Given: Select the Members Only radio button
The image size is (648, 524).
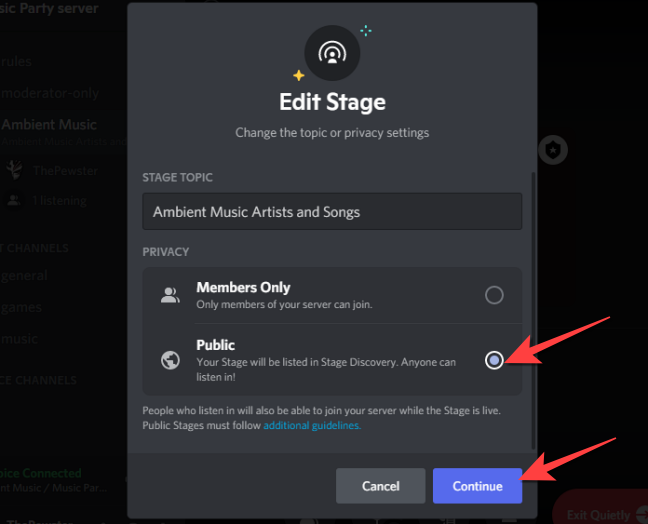Looking at the screenshot, I should coord(493,295).
